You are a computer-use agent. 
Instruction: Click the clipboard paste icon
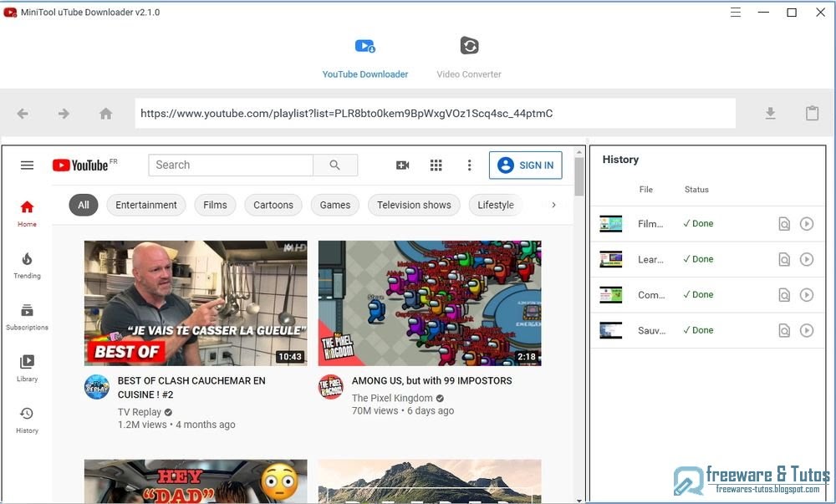click(812, 114)
